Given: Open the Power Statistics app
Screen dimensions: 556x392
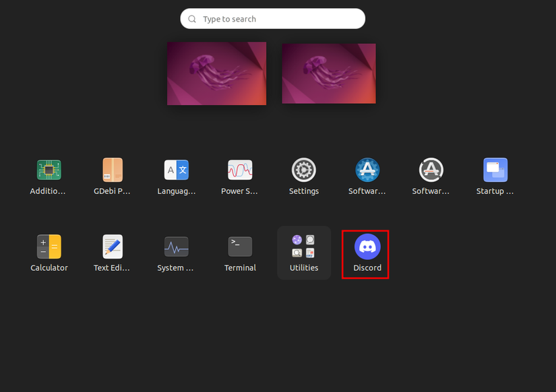Looking at the screenshot, I should pyautogui.click(x=240, y=170).
